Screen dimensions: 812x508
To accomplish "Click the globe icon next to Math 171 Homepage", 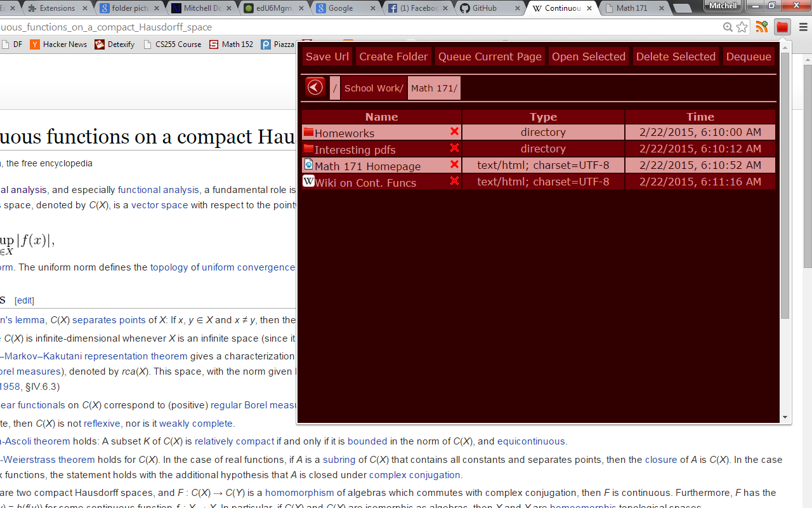I will click(x=308, y=164).
